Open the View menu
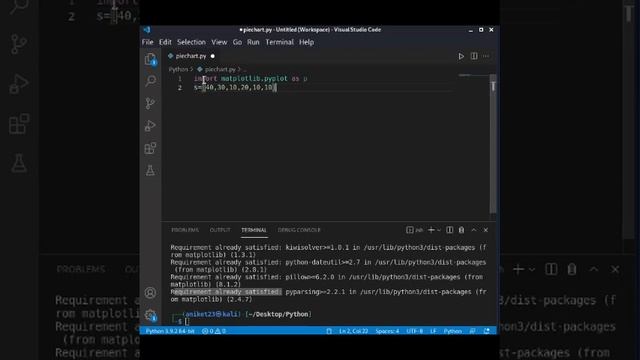 [x=219, y=42]
